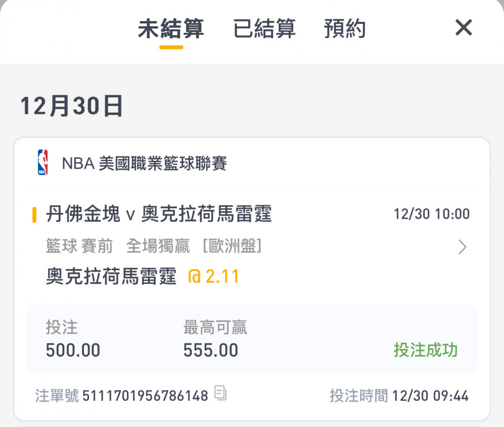Click the NBA league logo icon
504x427 pixels.
[x=42, y=163]
